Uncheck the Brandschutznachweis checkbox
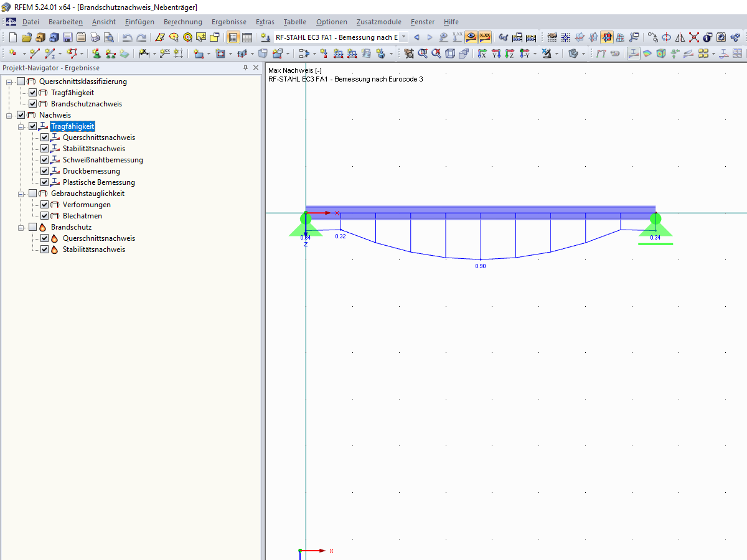The height and width of the screenshot is (560, 747). [33, 104]
